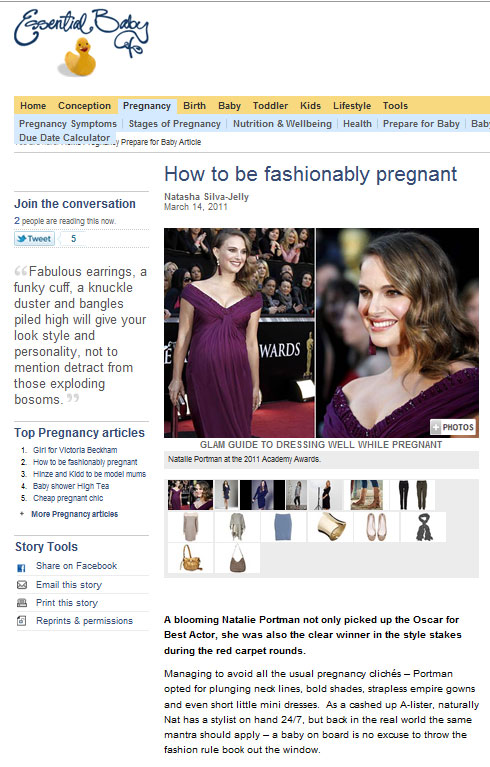Select the tan leather handbag thumbnail
The height and width of the screenshot is (767, 490).
[x=190, y=558]
